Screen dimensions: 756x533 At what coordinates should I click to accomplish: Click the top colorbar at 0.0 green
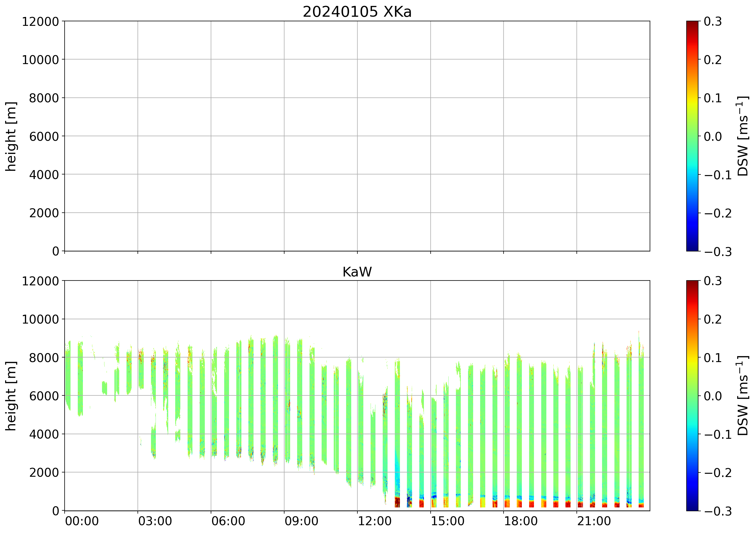tap(692, 136)
